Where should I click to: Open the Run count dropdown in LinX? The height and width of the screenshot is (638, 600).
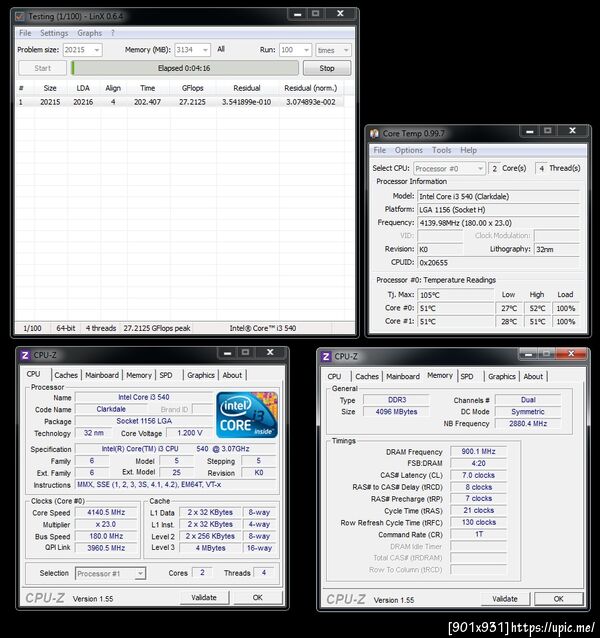coord(296,50)
